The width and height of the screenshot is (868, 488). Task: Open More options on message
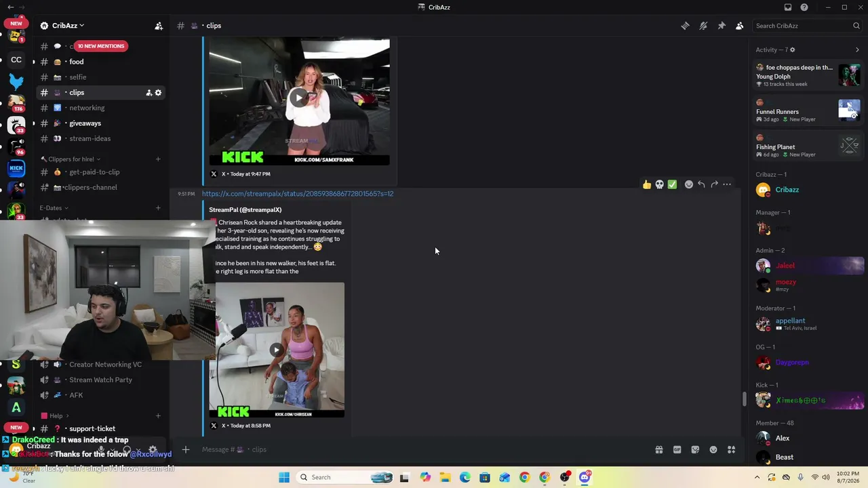[x=727, y=184]
